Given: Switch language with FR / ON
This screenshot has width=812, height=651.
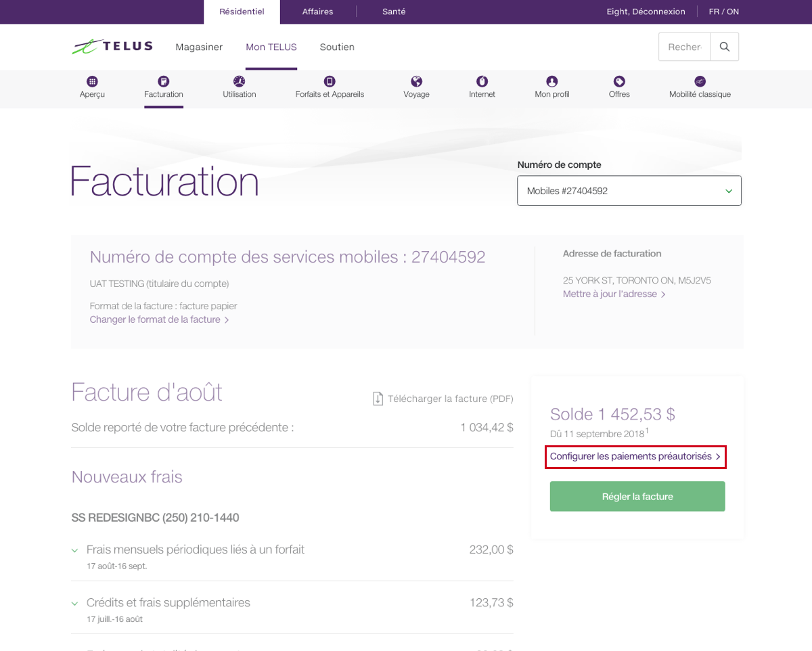Looking at the screenshot, I should pyautogui.click(x=724, y=12).
